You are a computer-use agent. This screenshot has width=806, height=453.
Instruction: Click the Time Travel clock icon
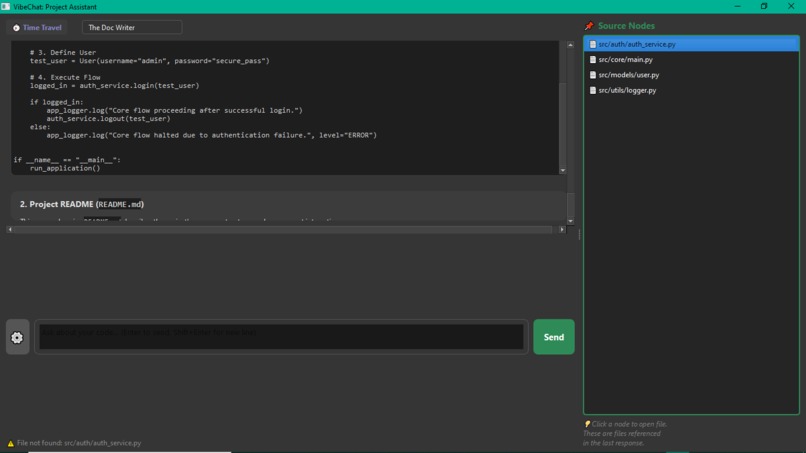pos(16,28)
